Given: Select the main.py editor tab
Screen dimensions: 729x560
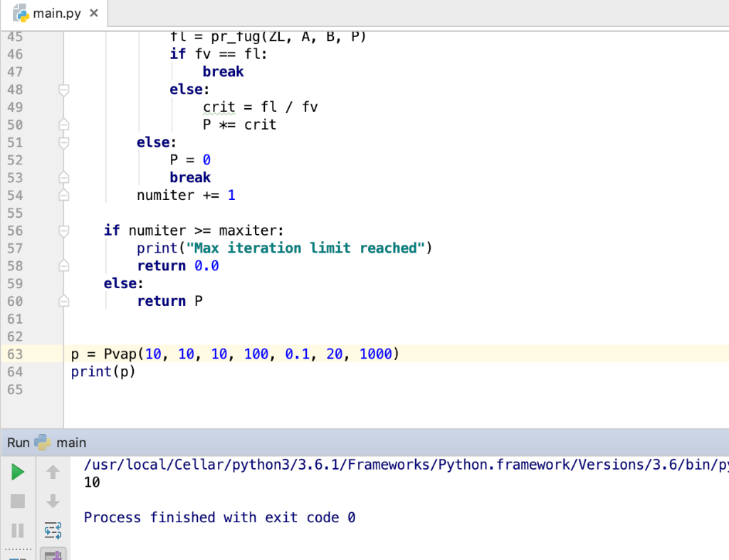Looking at the screenshot, I should pos(54,13).
